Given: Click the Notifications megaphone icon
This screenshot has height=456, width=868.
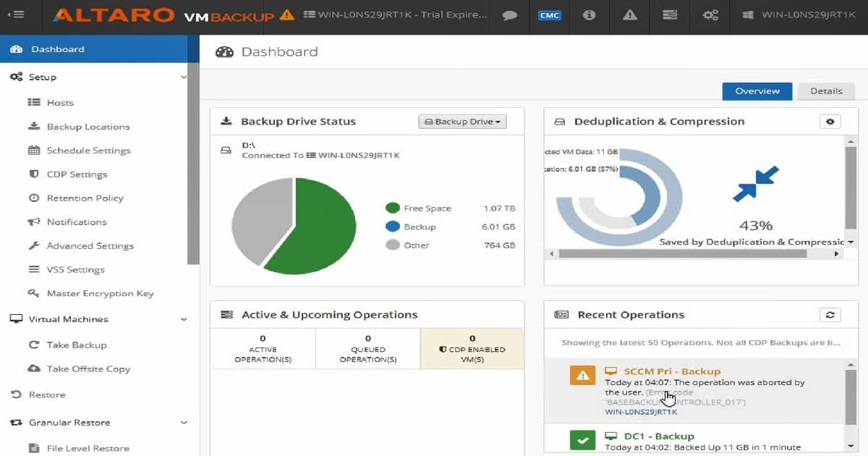Looking at the screenshot, I should click(34, 222).
